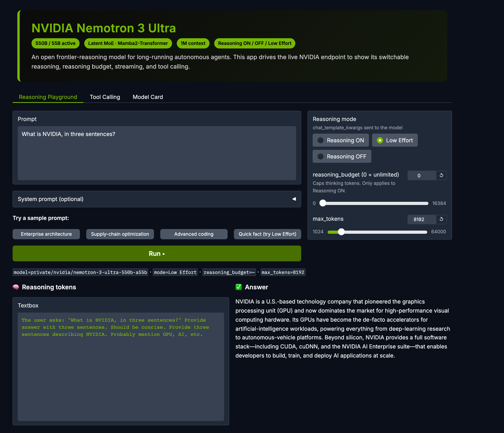Click the 550B / 55B active badge

click(x=56, y=43)
